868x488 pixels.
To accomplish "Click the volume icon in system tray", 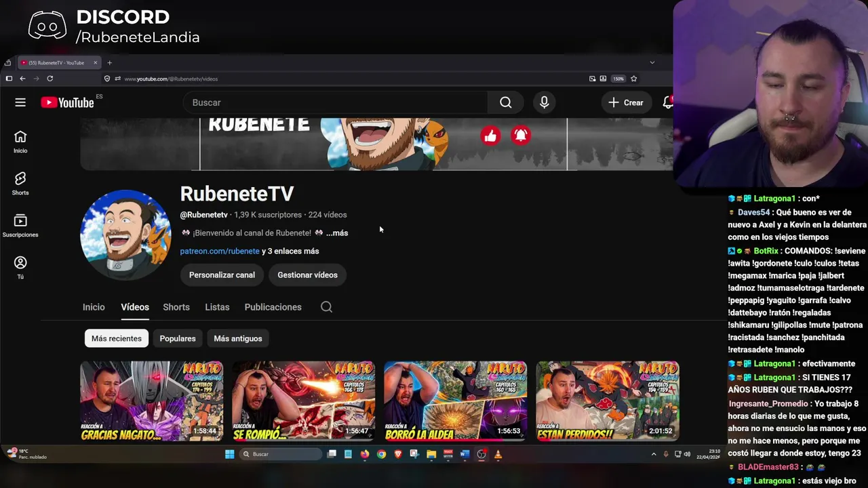I will (x=687, y=454).
